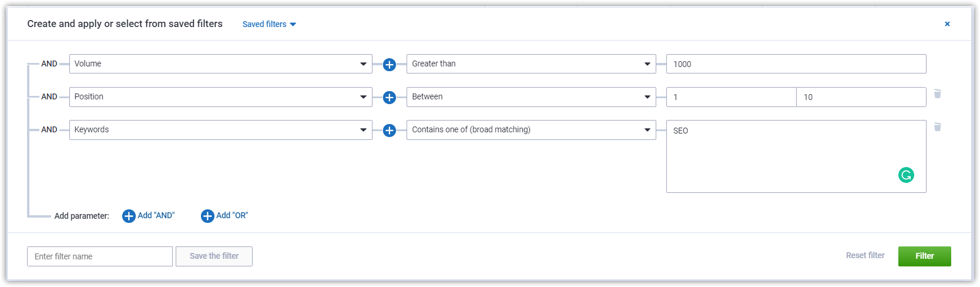This screenshot has height=287, width=980.
Task: Add an "AND" parameter
Action: tap(148, 216)
